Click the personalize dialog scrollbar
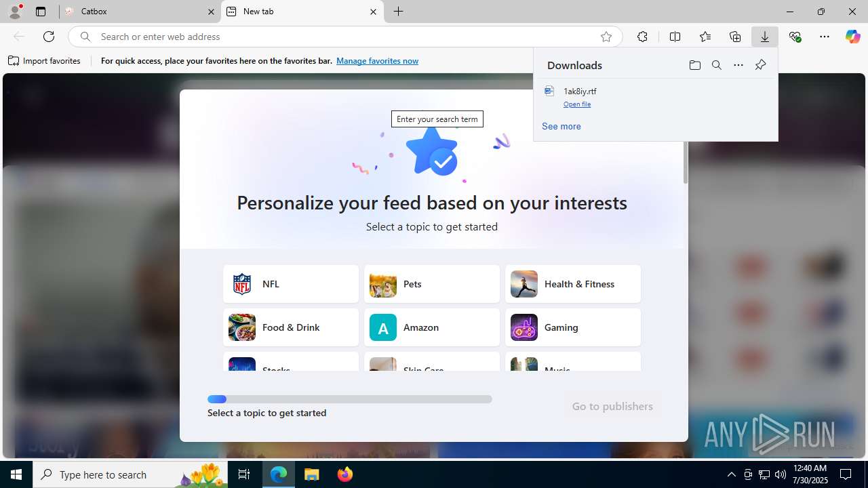Screen dimensions: 868x488 pyautogui.click(x=685, y=163)
